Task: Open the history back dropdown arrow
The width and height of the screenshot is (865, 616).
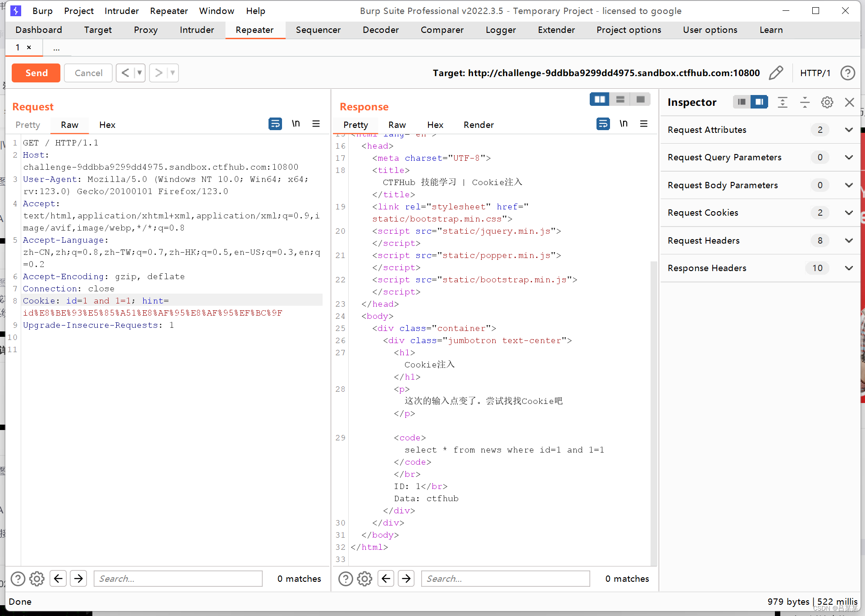Action: [140, 73]
